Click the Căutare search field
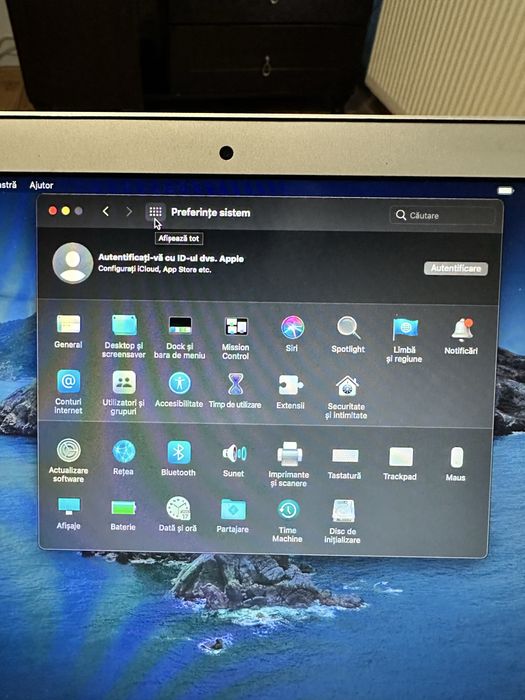 (442, 215)
